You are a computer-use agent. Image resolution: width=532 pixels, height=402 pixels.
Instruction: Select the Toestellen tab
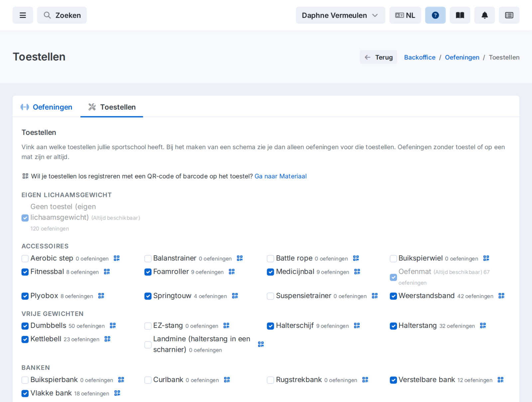112,107
